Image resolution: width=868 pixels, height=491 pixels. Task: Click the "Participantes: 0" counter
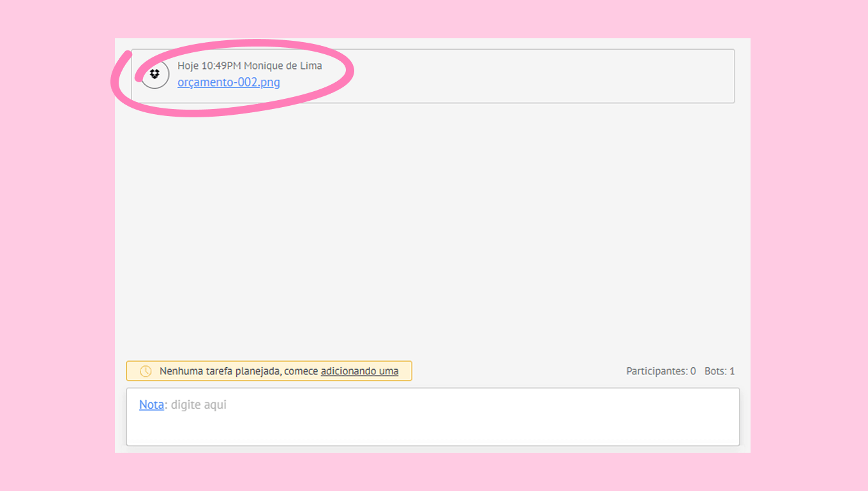pos(661,371)
